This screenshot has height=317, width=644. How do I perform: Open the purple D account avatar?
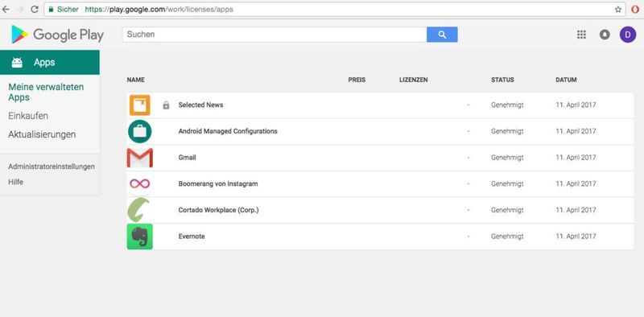(x=628, y=35)
